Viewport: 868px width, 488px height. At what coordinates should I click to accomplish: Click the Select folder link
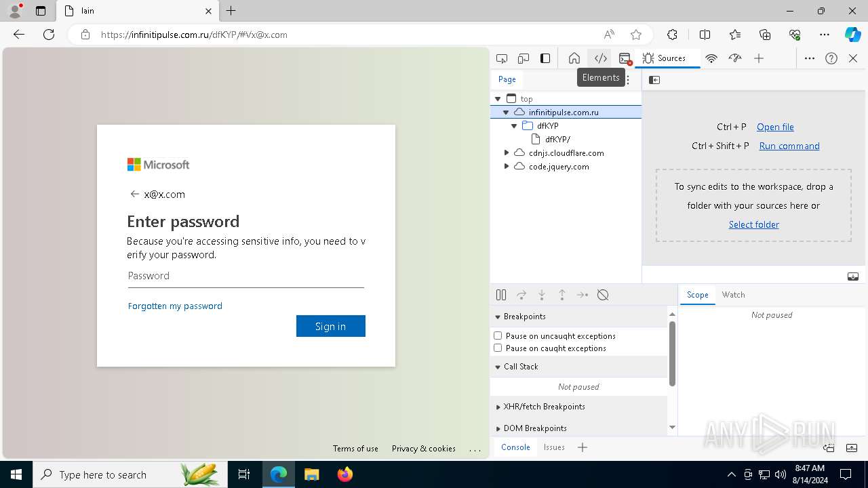[x=754, y=224]
